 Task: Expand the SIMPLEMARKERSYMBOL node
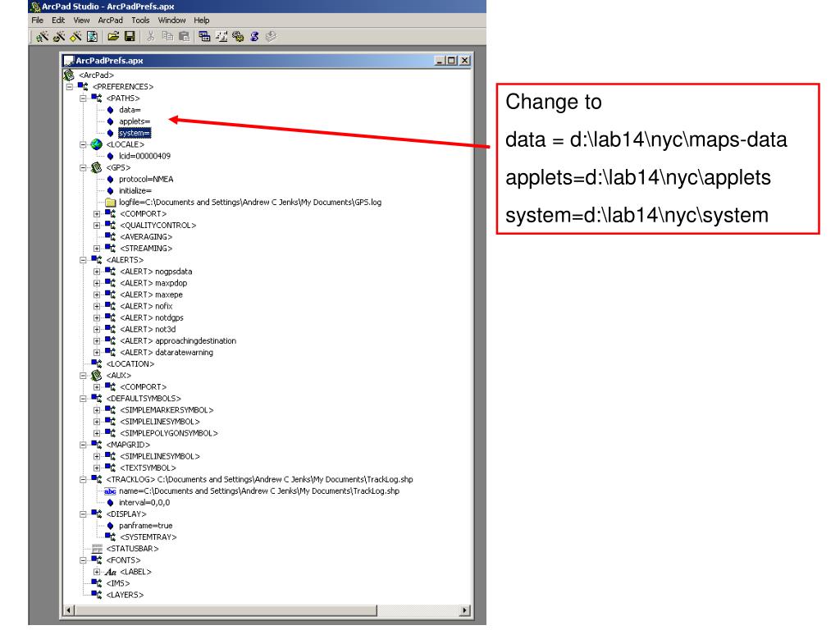pos(97,410)
